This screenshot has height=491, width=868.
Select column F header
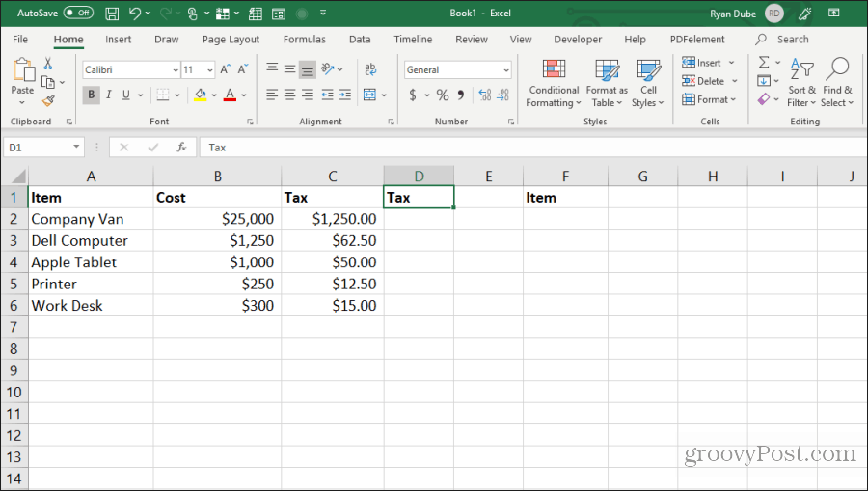tap(565, 176)
